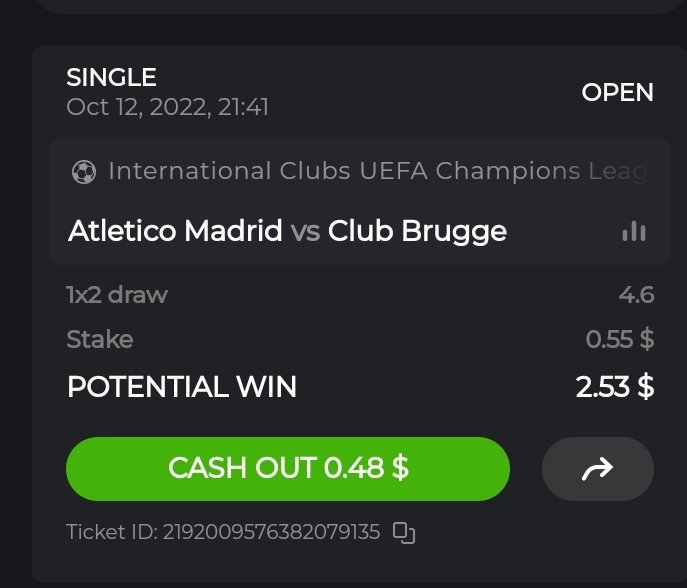Click the "vs" text between teams
Screen dimensions: 687x588
click(305, 232)
